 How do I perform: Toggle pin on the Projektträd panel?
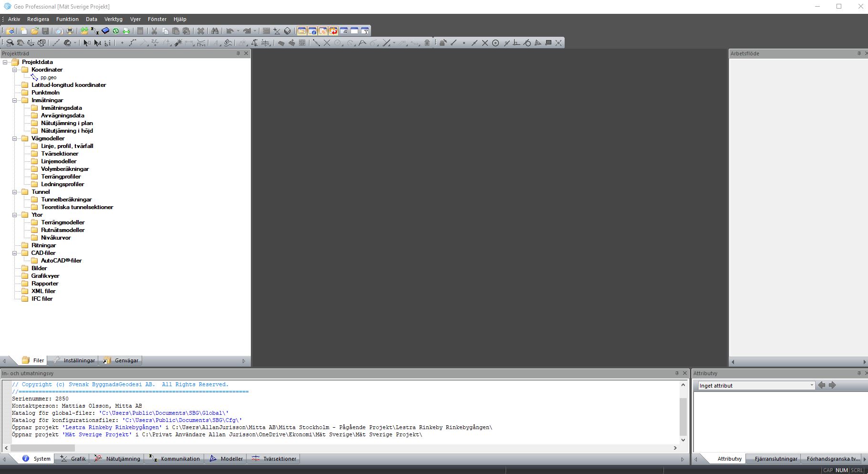coord(238,53)
